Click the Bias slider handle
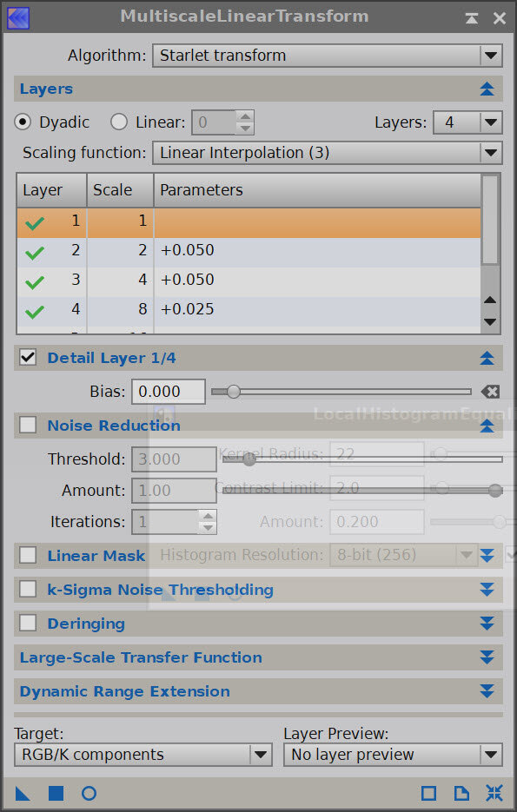Image resolution: width=517 pixels, height=812 pixels. tap(234, 392)
